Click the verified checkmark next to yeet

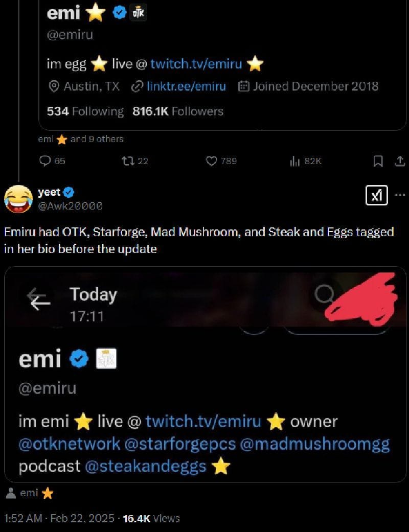pos(68,192)
